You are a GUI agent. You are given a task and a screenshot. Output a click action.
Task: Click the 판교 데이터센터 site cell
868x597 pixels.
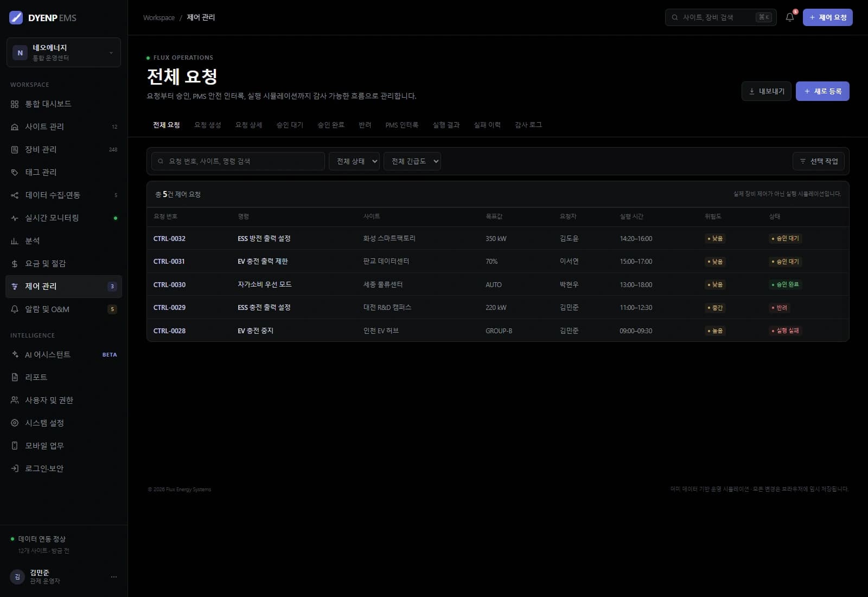(386, 261)
